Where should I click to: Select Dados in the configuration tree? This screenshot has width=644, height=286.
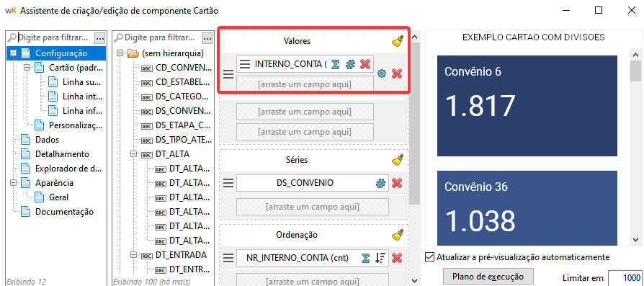tap(47, 140)
